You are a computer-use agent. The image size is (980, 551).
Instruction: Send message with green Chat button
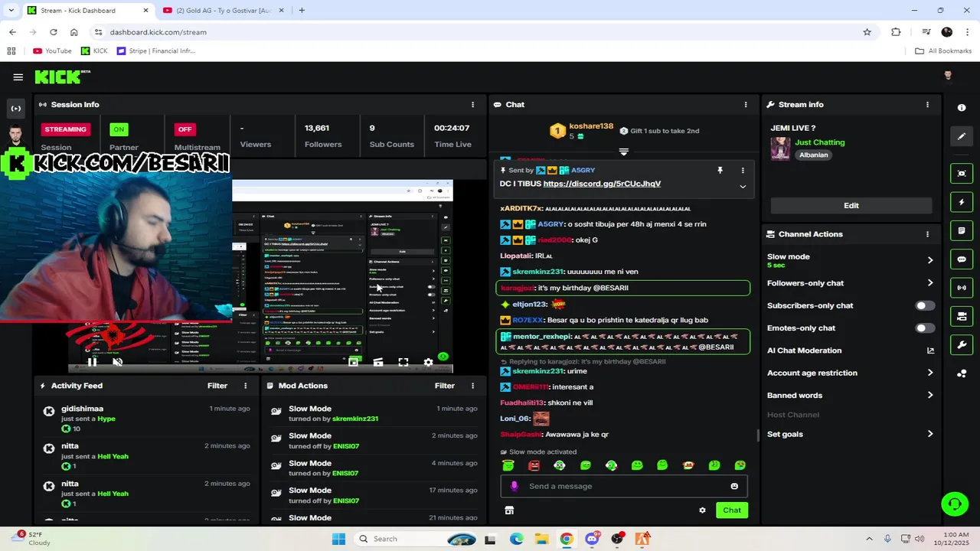point(732,510)
